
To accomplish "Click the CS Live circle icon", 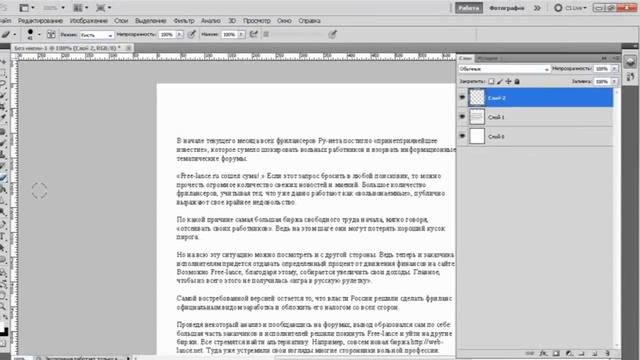I will [x=558, y=8].
